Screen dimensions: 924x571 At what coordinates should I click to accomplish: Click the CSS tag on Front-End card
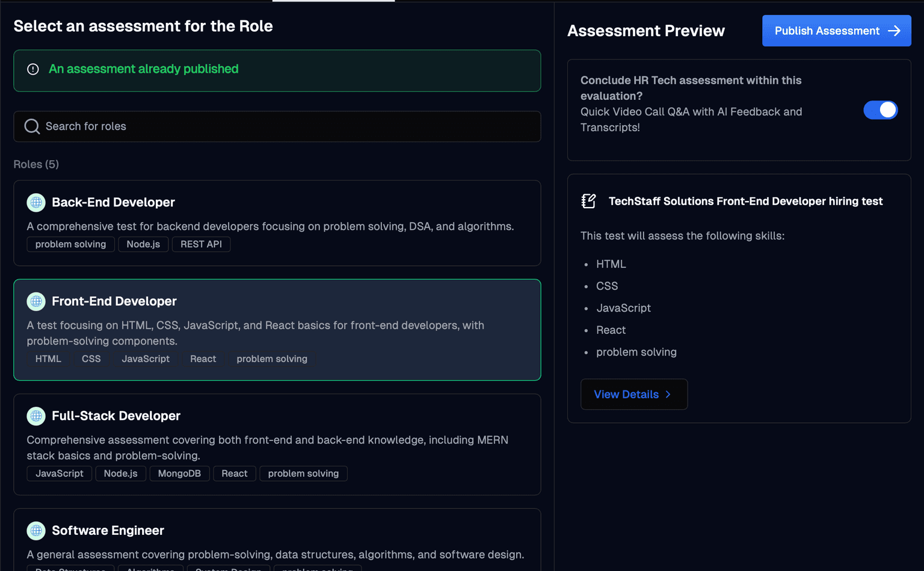coord(91,359)
